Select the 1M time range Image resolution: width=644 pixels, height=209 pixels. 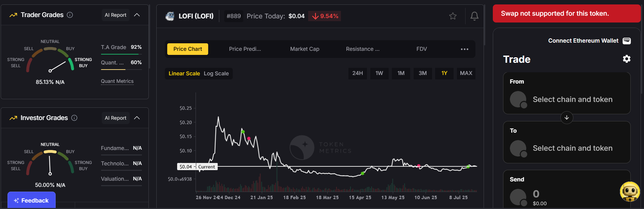pyautogui.click(x=401, y=73)
